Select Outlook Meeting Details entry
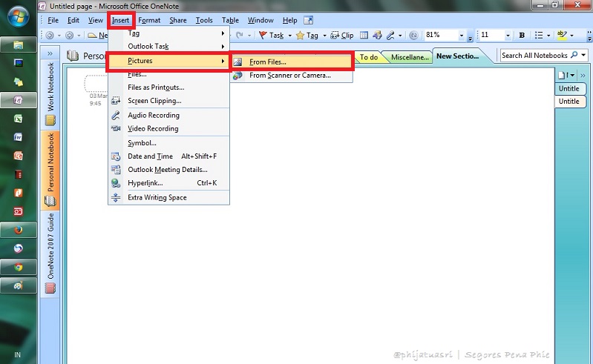 coord(168,170)
